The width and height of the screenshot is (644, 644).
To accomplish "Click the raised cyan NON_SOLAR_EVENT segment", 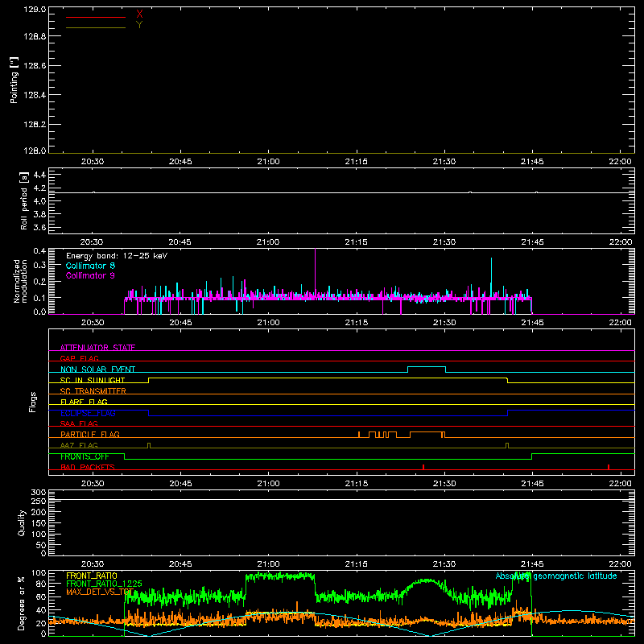I will (x=427, y=367).
